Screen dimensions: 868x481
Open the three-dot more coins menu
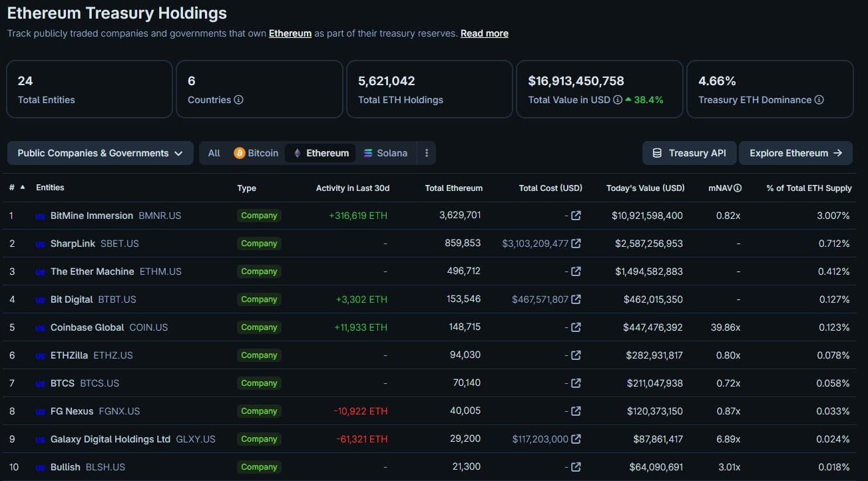pyautogui.click(x=427, y=153)
